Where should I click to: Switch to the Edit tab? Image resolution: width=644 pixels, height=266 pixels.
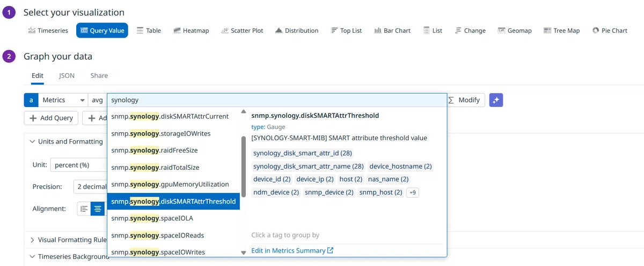pyautogui.click(x=37, y=76)
